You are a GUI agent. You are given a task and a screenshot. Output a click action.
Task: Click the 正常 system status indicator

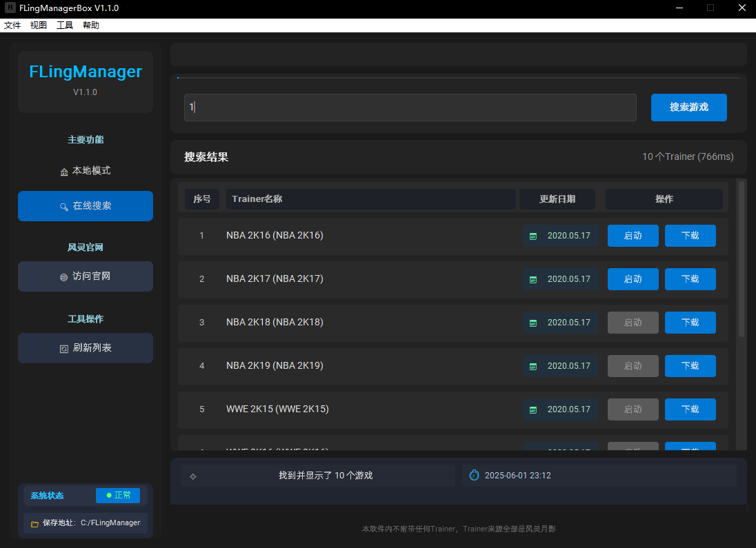coord(118,496)
